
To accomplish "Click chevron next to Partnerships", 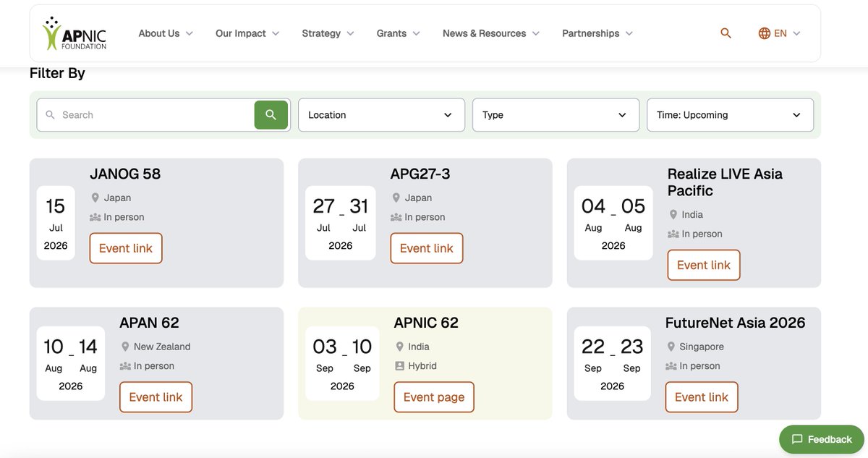I will (629, 33).
